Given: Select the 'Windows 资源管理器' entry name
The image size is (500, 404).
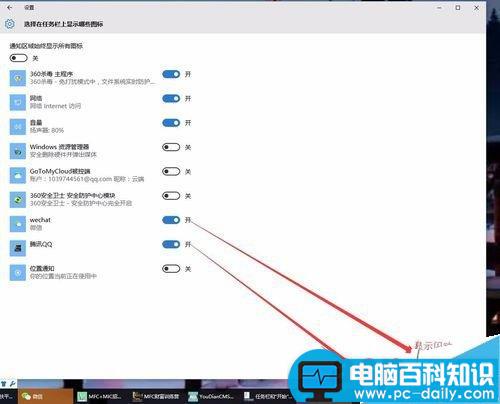Looking at the screenshot, I should (x=60, y=147).
